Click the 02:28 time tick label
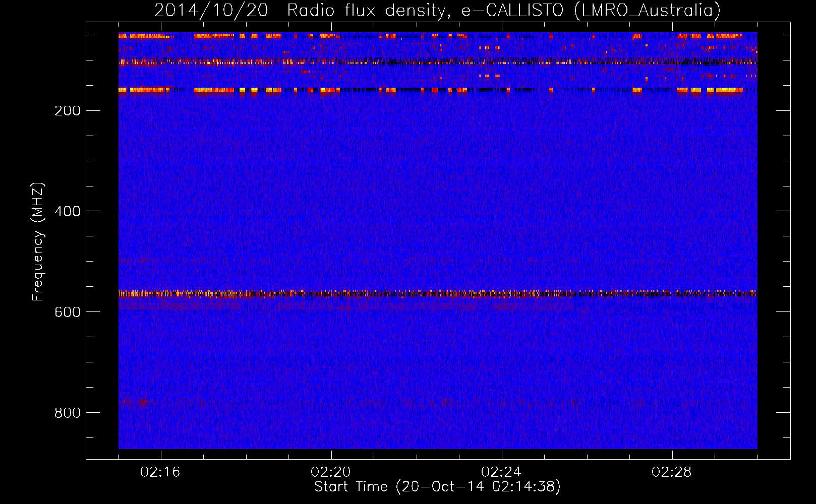The image size is (816, 504). [672, 472]
